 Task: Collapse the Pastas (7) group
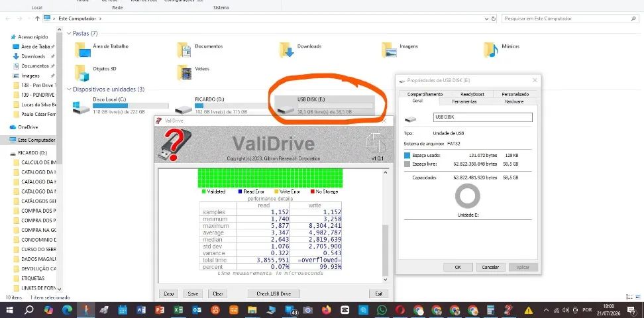coord(69,33)
